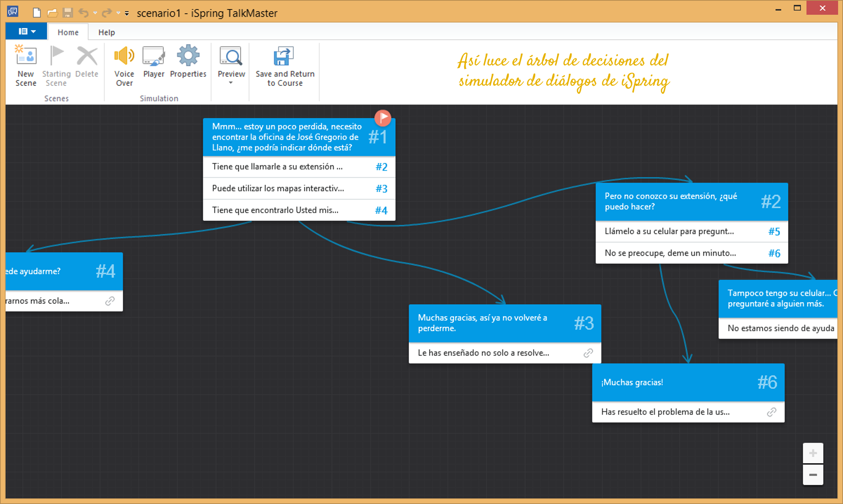843x504 pixels.
Task: Switch to the Help tab
Action: pyautogui.click(x=107, y=32)
